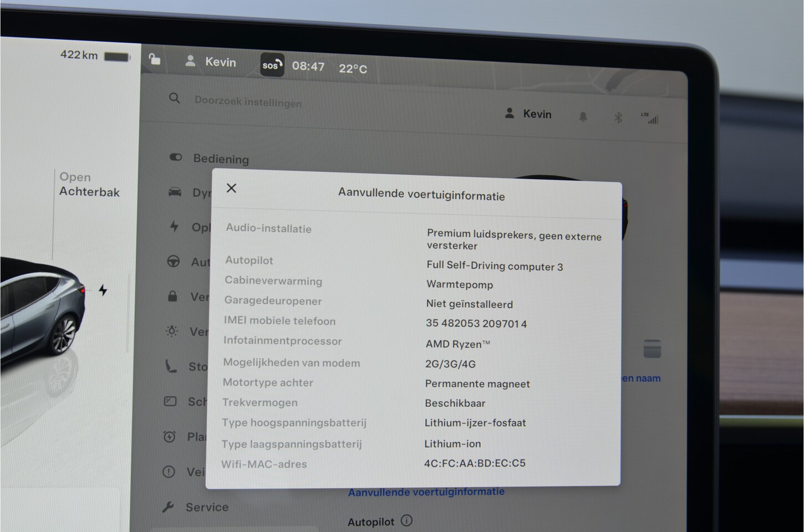Click the 08:47 clock display
This screenshot has width=804, height=532.
click(308, 66)
